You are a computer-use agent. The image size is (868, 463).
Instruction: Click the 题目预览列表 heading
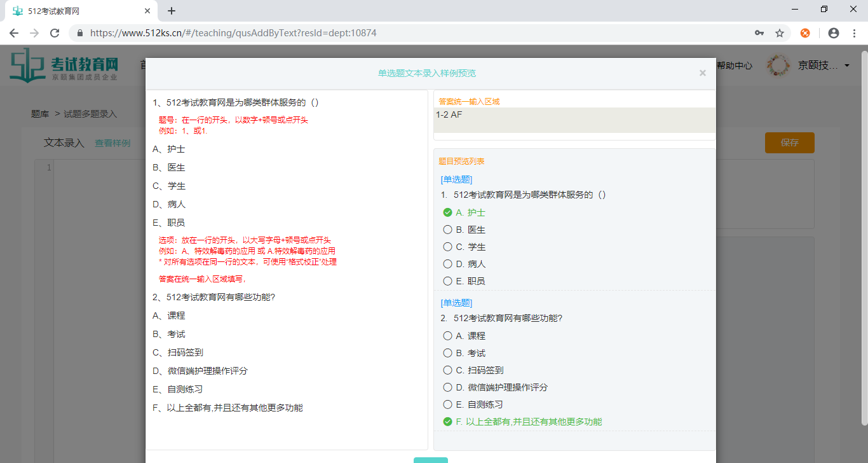pyautogui.click(x=461, y=162)
